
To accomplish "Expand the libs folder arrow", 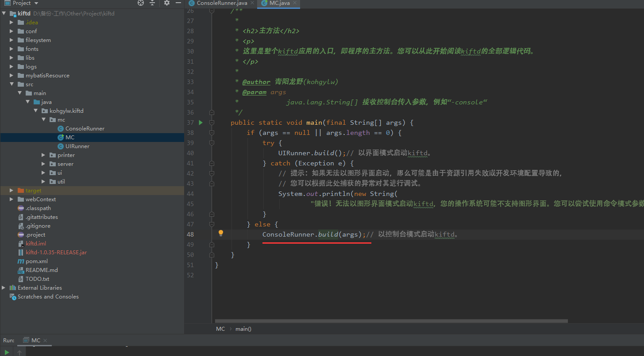I will 12,57.
